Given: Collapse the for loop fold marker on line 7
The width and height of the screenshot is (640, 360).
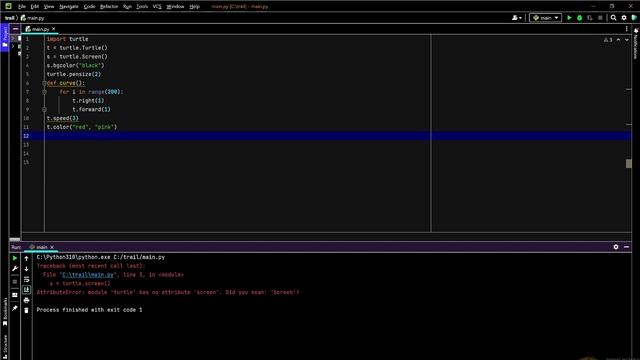Looking at the screenshot, I should click(x=44, y=92).
